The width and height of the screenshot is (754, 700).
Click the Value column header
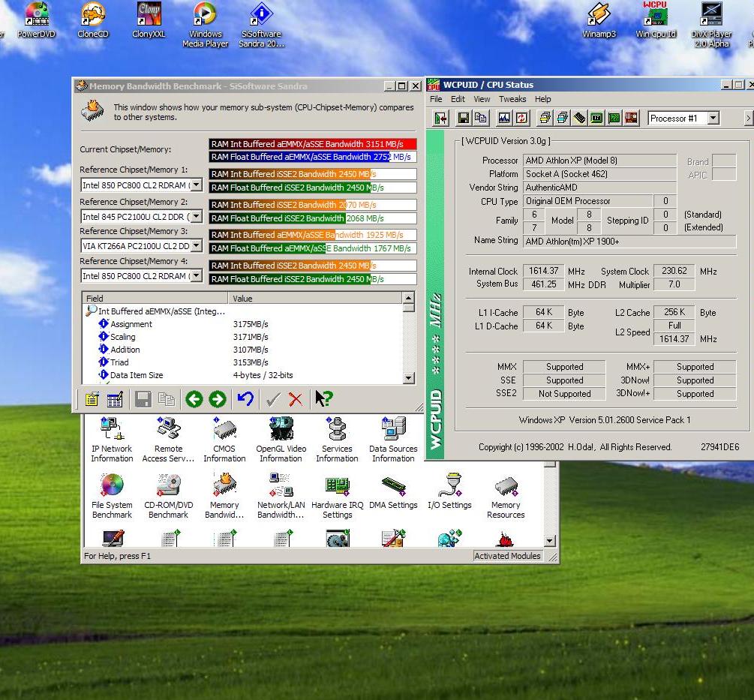click(315, 298)
